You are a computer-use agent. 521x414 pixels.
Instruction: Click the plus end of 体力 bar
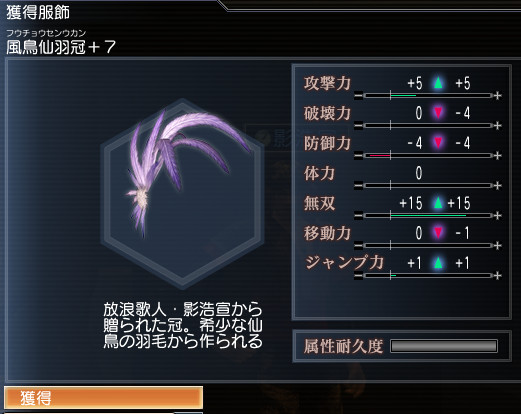(x=498, y=186)
